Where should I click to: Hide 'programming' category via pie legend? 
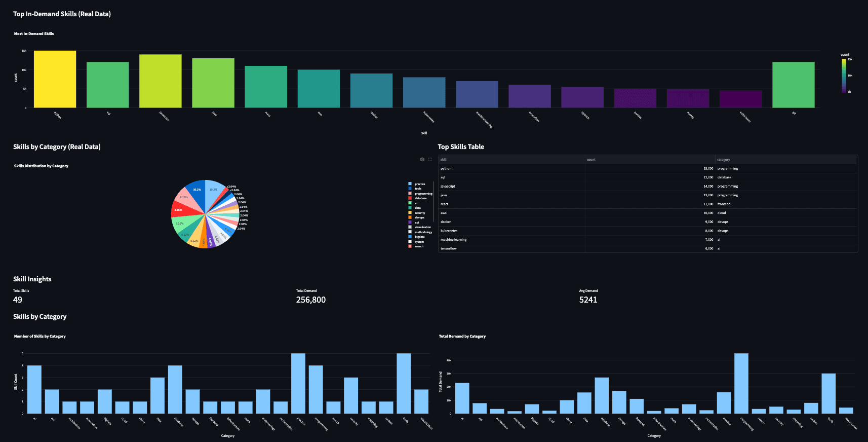tap(420, 194)
